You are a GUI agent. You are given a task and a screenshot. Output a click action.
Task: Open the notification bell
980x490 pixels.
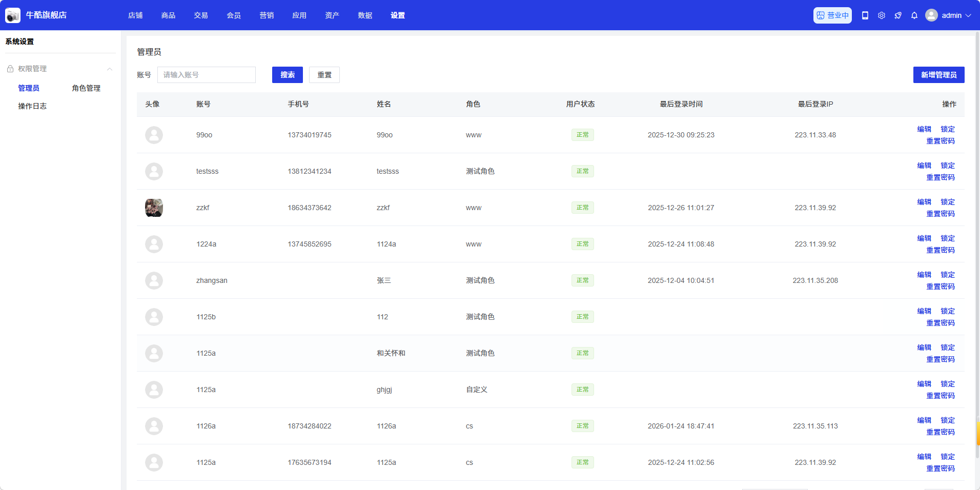tap(914, 15)
